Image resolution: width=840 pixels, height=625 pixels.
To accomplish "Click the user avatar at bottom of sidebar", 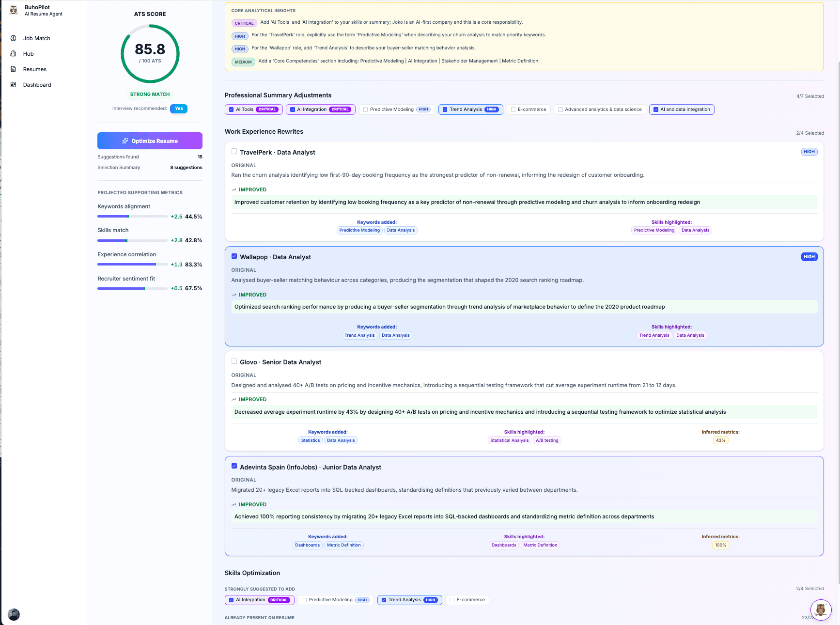I will pyautogui.click(x=14, y=614).
